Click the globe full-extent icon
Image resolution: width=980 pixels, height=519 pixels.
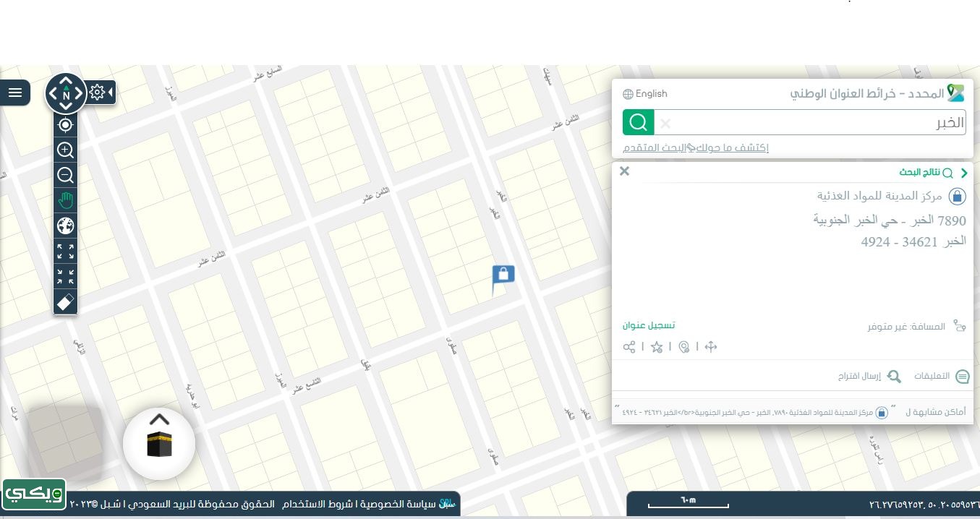click(x=65, y=226)
